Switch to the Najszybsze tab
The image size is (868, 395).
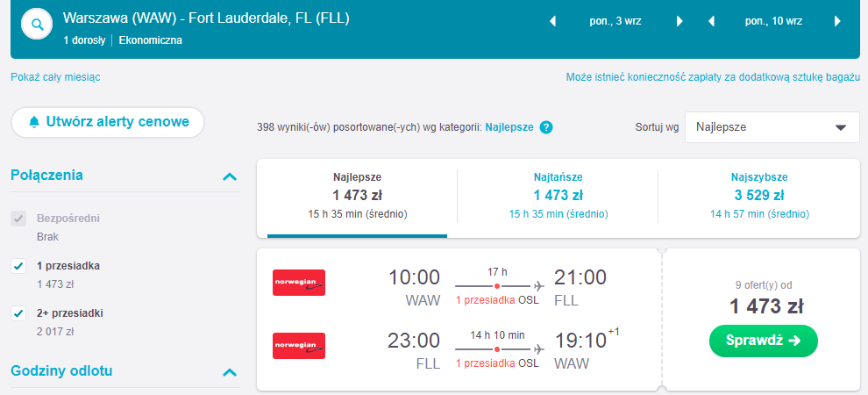click(x=758, y=195)
